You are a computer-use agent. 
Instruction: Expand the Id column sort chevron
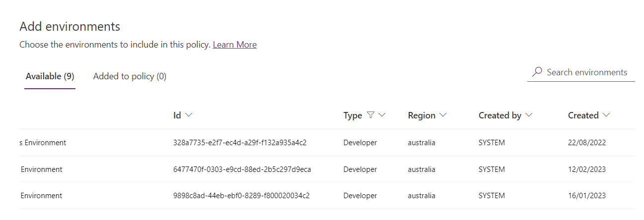pyautogui.click(x=188, y=115)
